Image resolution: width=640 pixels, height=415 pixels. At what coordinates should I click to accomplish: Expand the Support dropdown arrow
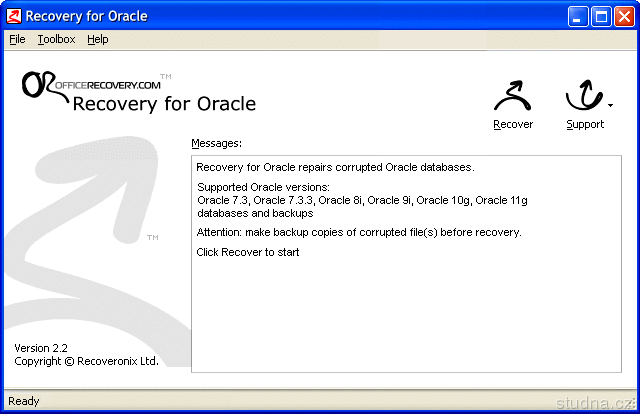pyautogui.click(x=610, y=106)
